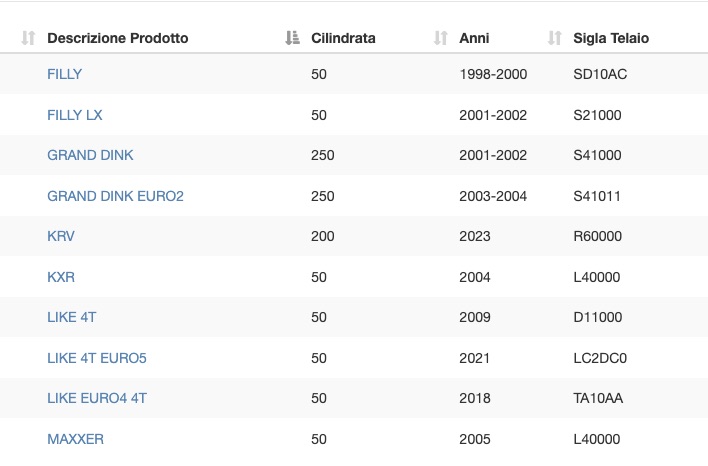
Task: Open the FILLY LX link
Action: (x=75, y=115)
